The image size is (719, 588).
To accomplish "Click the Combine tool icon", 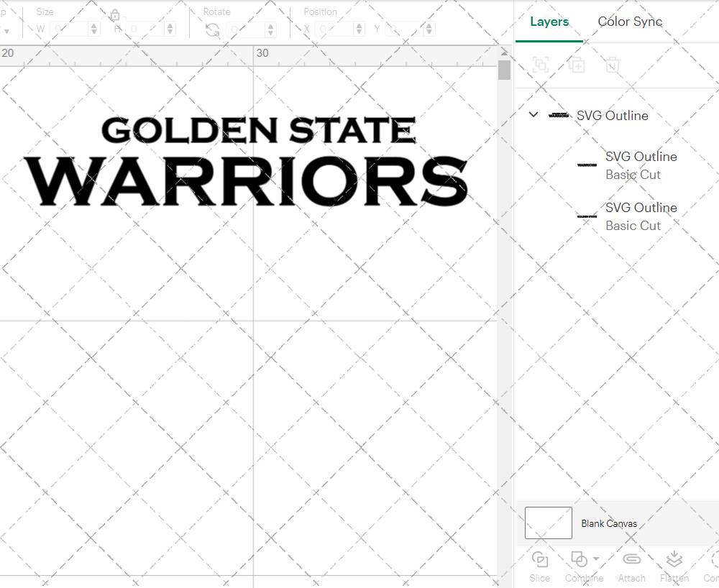I will [580, 559].
